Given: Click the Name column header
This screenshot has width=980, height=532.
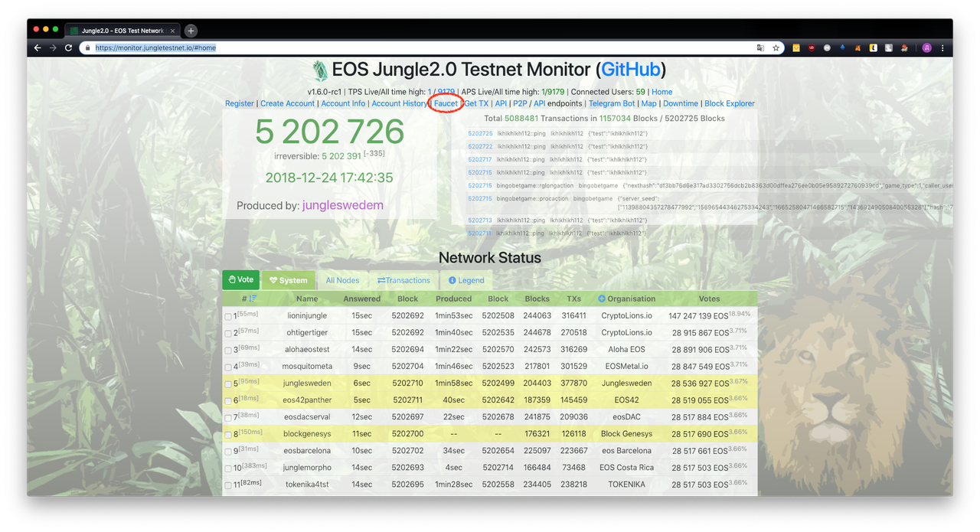Looking at the screenshot, I should 307,299.
